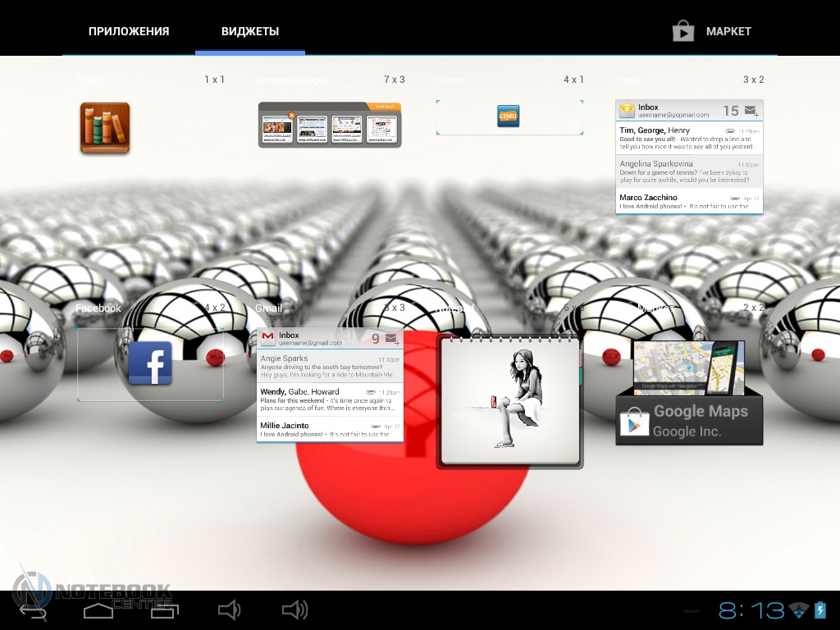
Task: Select the Market Google Maps widget
Action: [689, 393]
